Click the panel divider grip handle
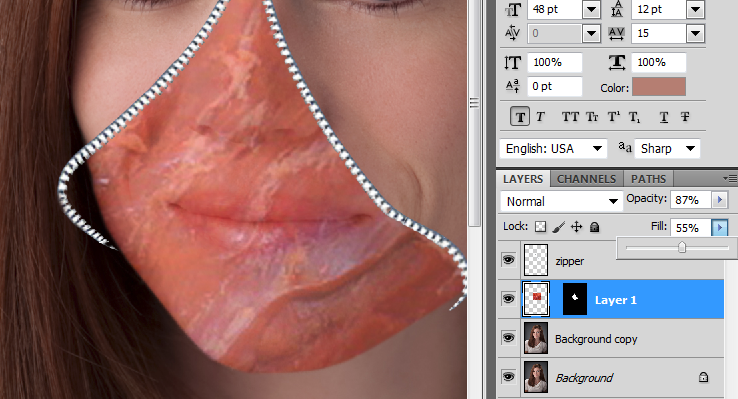 pos(474,103)
